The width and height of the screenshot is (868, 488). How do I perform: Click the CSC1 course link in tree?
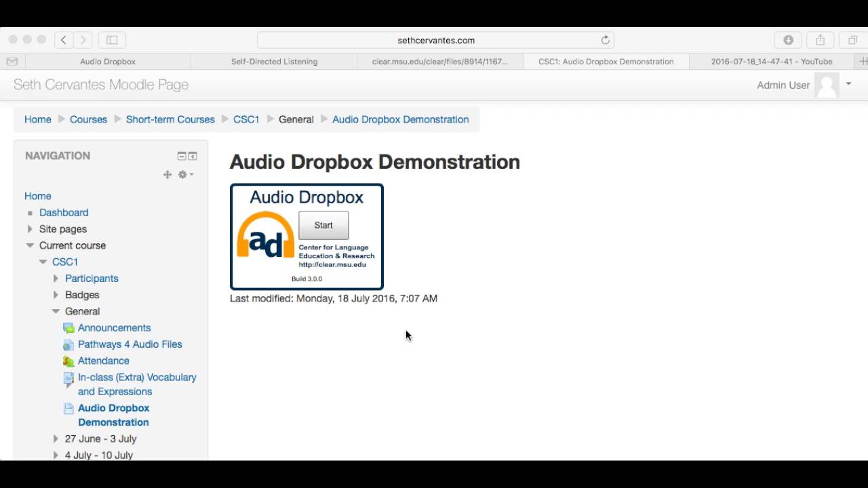(65, 262)
